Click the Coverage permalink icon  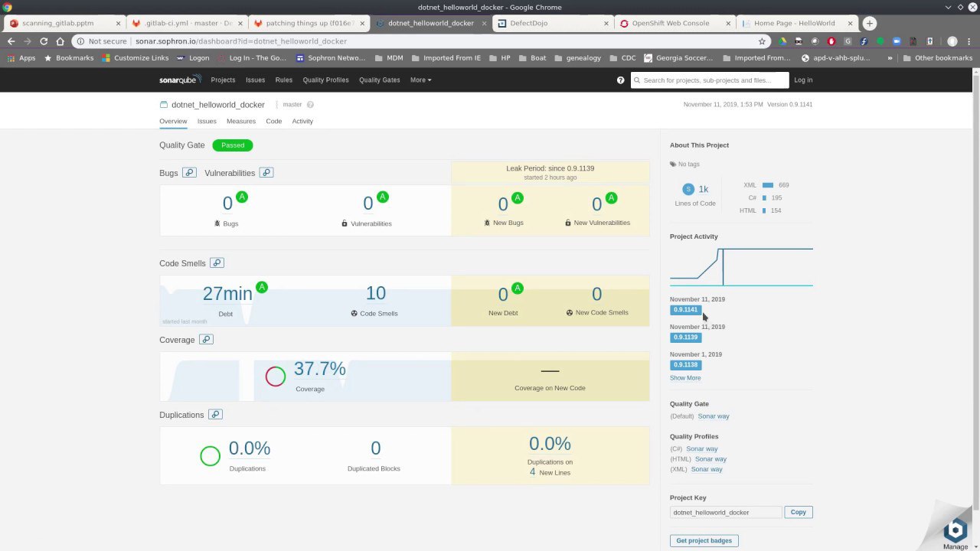(x=206, y=340)
